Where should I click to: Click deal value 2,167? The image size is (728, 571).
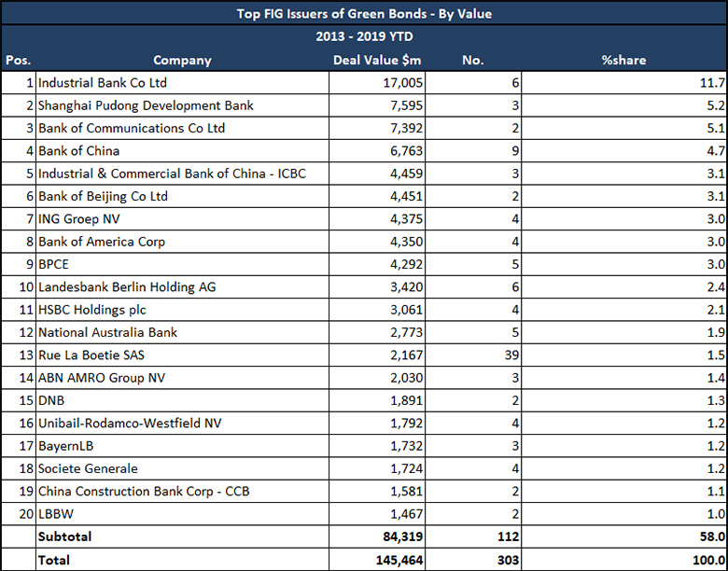[x=377, y=355]
